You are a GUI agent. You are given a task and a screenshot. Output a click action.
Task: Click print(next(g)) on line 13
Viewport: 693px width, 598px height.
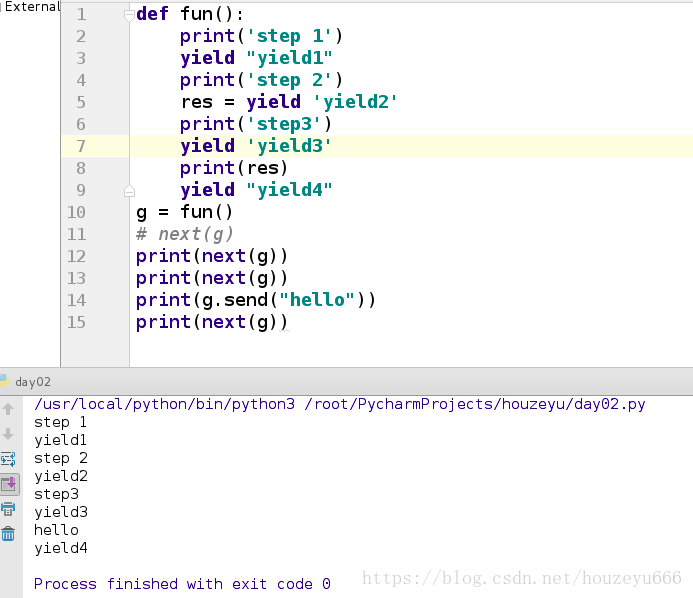click(x=212, y=278)
